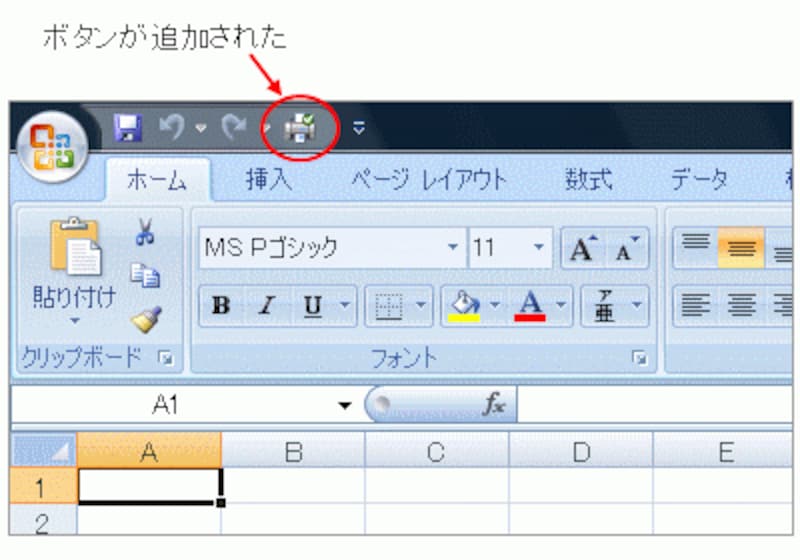Click the phonetic guide (ア亜) button
The height and width of the screenshot is (560, 800).
pyautogui.click(x=605, y=306)
